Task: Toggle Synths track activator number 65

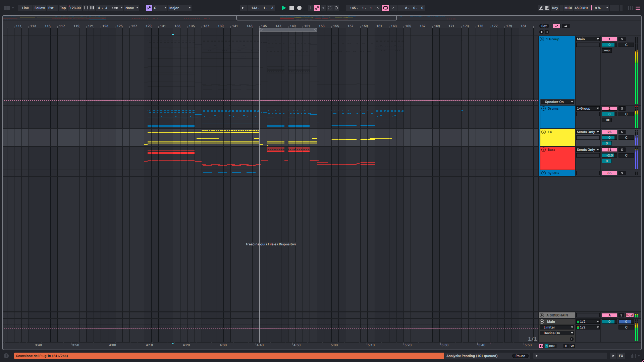Action: coord(609,173)
